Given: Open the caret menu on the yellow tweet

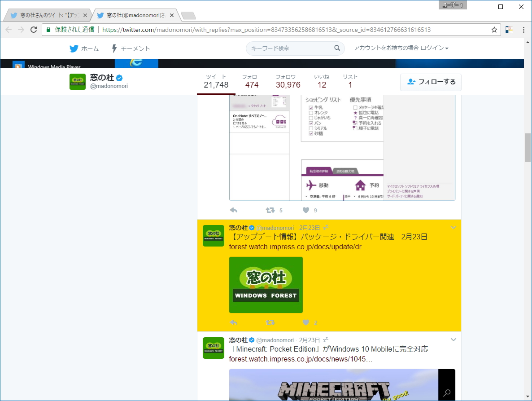Looking at the screenshot, I should pos(454,227).
